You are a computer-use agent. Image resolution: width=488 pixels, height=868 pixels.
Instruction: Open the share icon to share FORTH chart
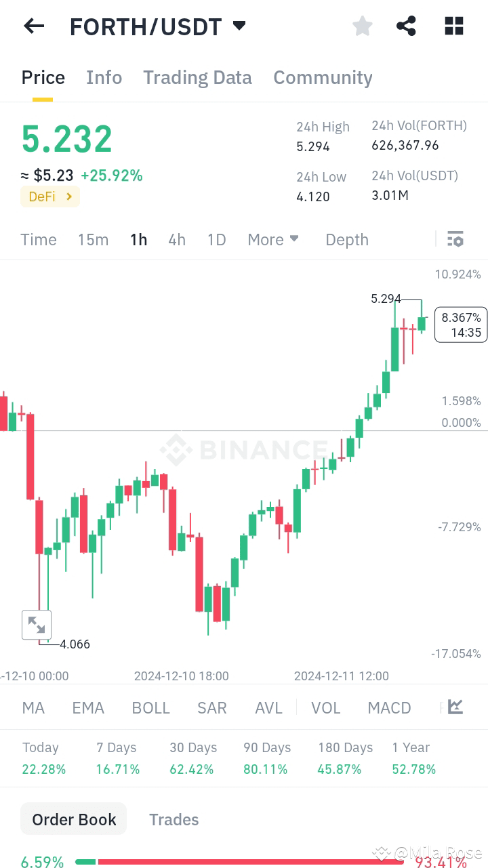point(406,26)
